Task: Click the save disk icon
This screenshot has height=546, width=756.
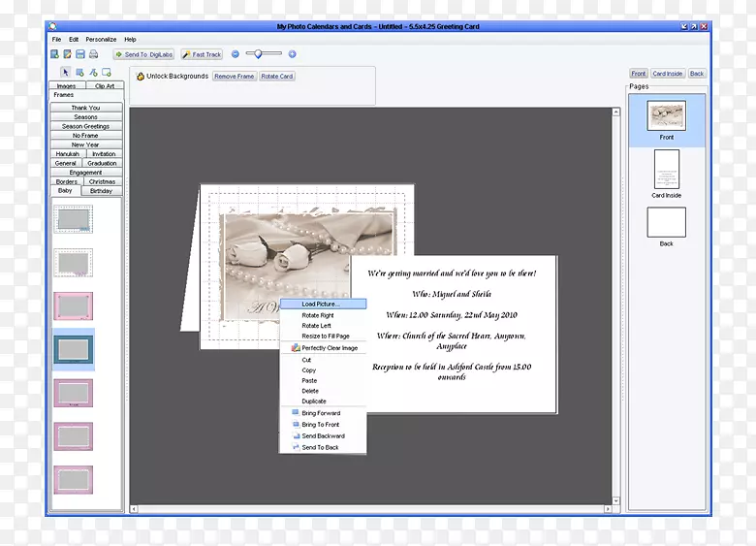Action: click(80, 54)
